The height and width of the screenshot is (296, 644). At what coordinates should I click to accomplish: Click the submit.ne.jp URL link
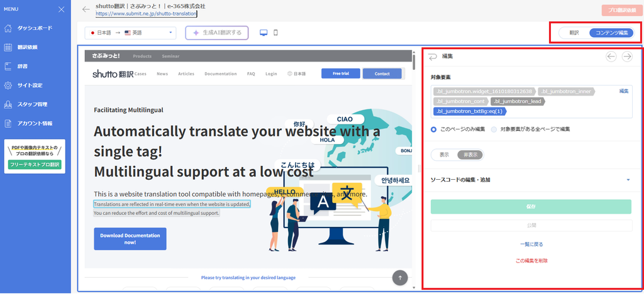pos(146,14)
